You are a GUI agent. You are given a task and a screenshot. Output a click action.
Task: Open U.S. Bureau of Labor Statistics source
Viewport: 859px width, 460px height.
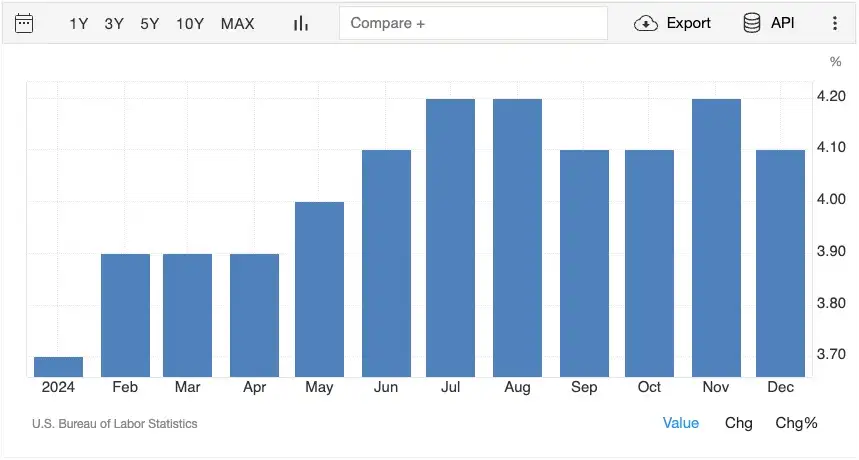click(114, 424)
